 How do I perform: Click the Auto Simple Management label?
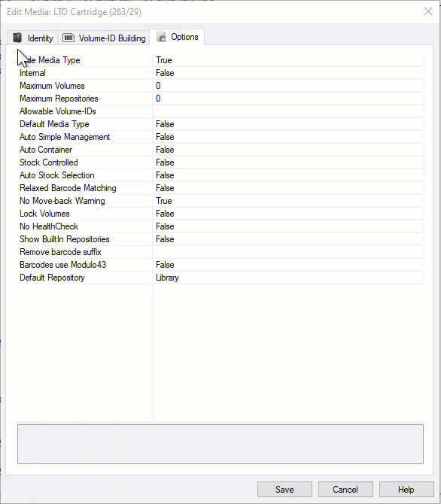65,137
